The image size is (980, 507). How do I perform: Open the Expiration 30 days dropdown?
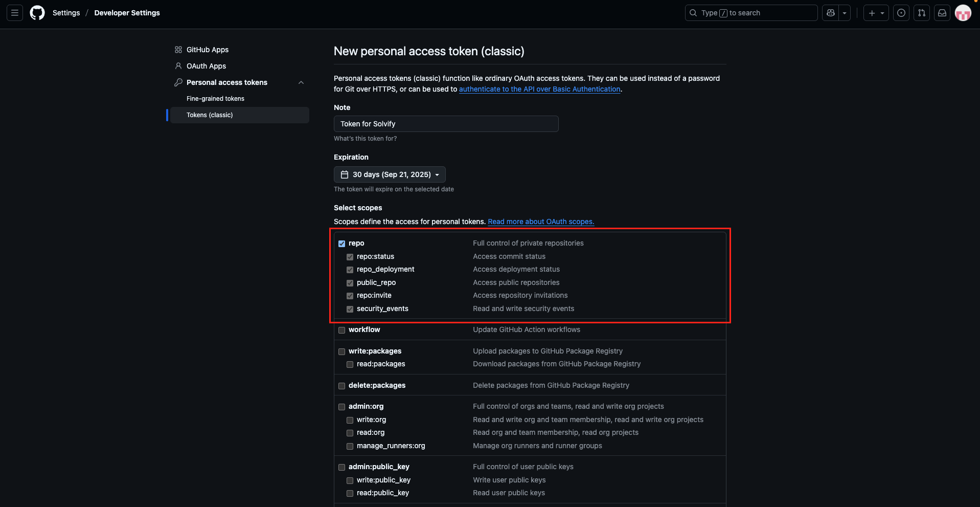click(390, 174)
